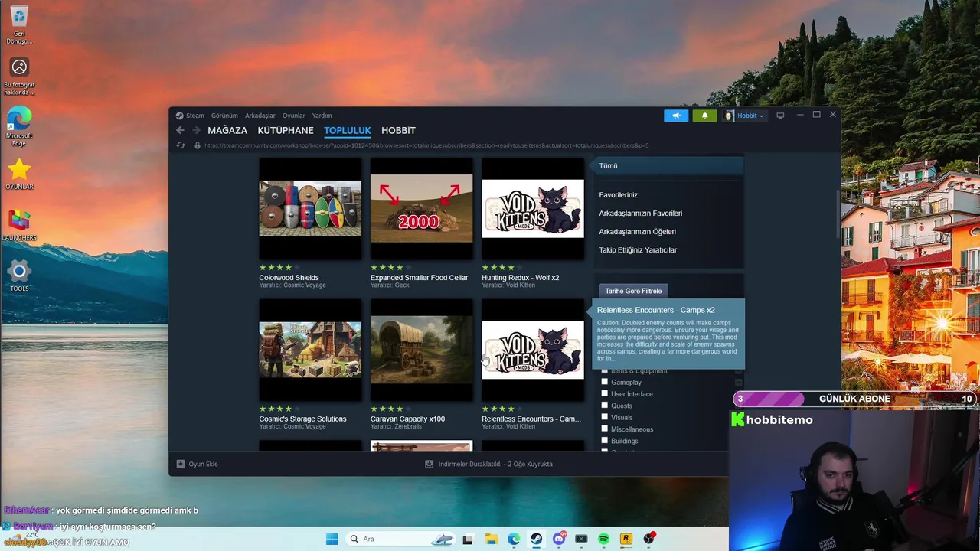Screen dimensions: 980x551
Task: Go back with Steam's back arrow
Action: 181,130
